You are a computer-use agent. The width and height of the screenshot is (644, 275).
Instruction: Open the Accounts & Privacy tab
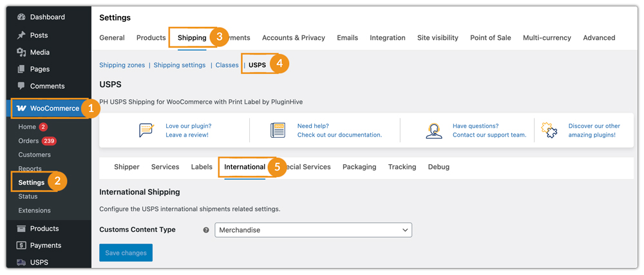(x=294, y=38)
